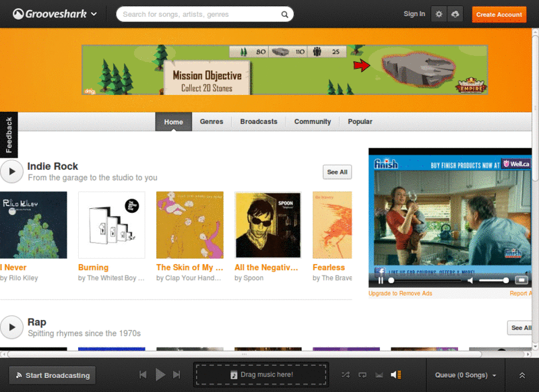Click See All for Rap
The width and height of the screenshot is (539, 392).
click(519, 328)
